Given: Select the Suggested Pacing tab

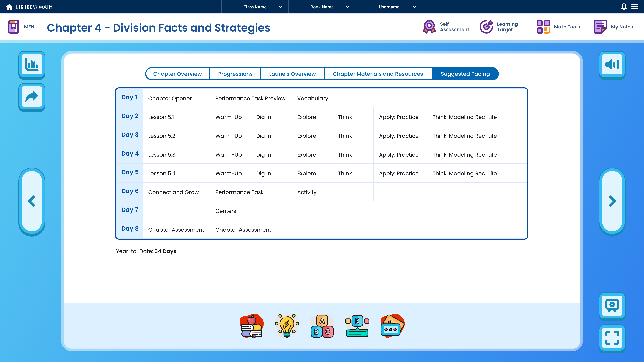Looking at the screenshot, I should point(465,74).
